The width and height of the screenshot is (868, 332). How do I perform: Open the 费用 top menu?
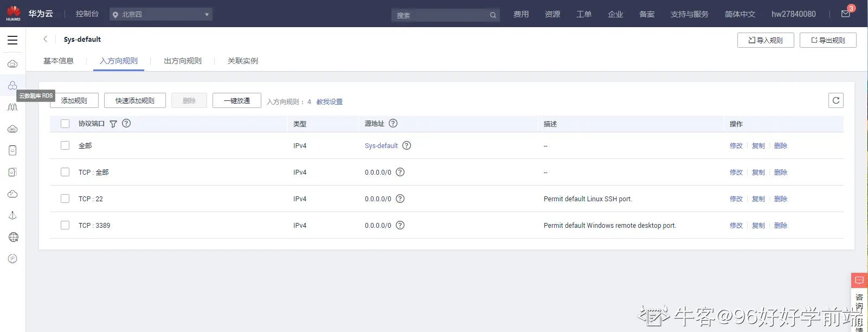(x=521, y=14)
